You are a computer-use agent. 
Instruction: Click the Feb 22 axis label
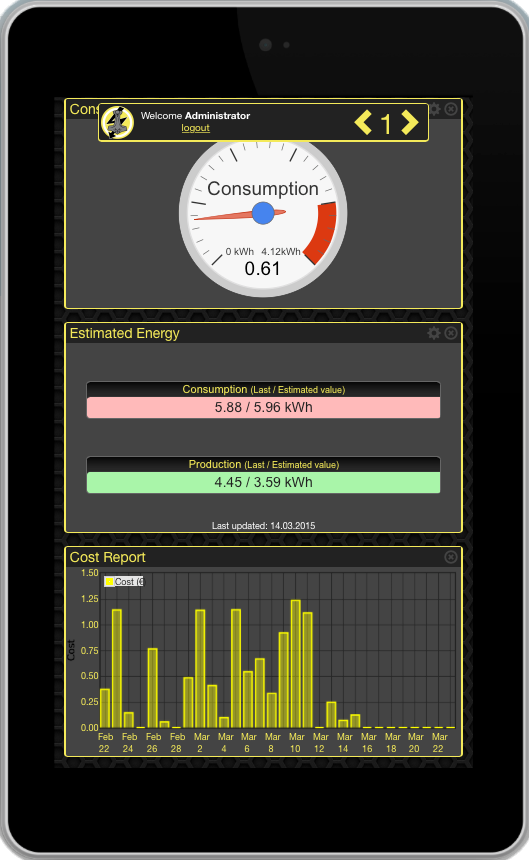point(105,743)
